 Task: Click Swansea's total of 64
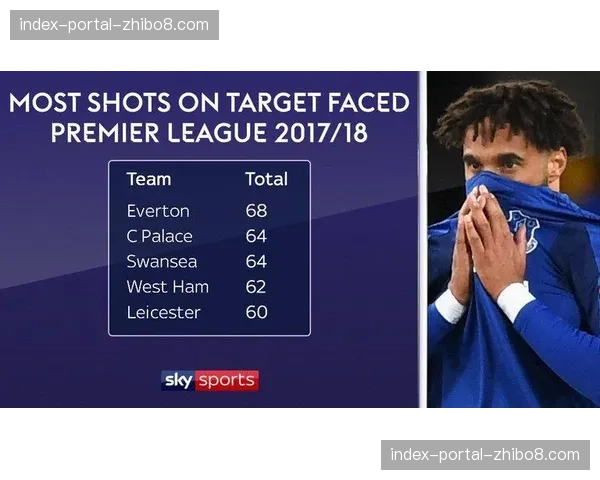[257, 262]
